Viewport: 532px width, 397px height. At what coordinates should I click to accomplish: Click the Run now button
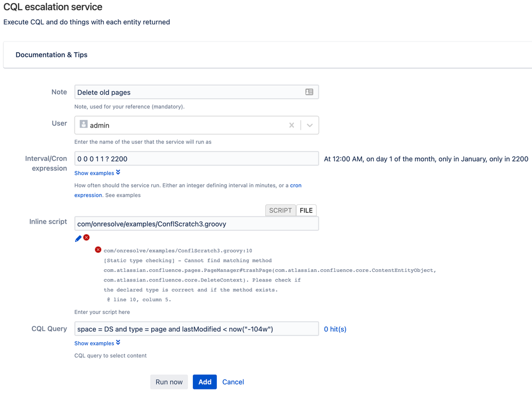tap(169, 382)
